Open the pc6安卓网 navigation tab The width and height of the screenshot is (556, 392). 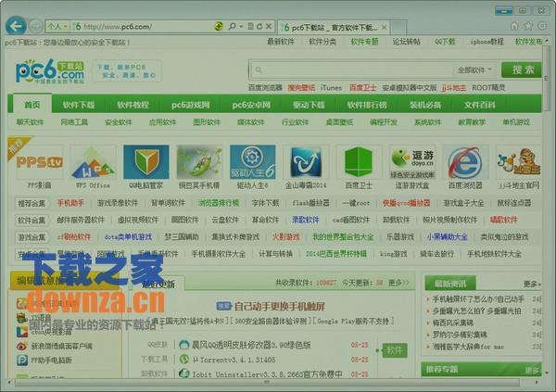tap(251, 105)
